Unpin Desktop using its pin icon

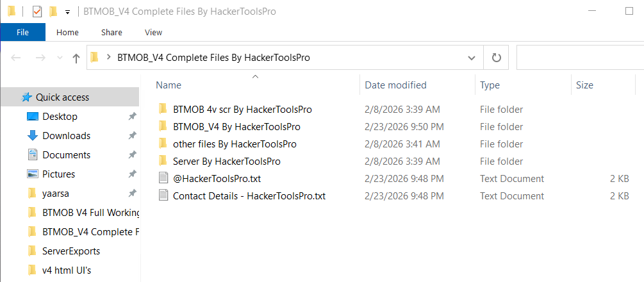[x=132, y=117]
